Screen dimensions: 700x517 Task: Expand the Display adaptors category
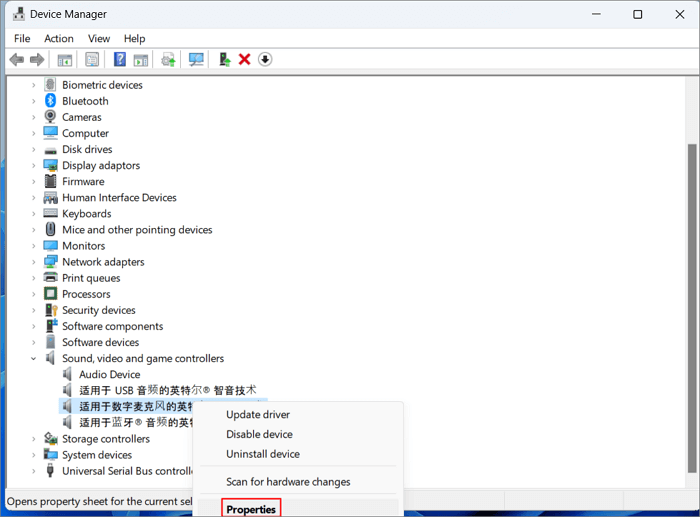point(33,166)
